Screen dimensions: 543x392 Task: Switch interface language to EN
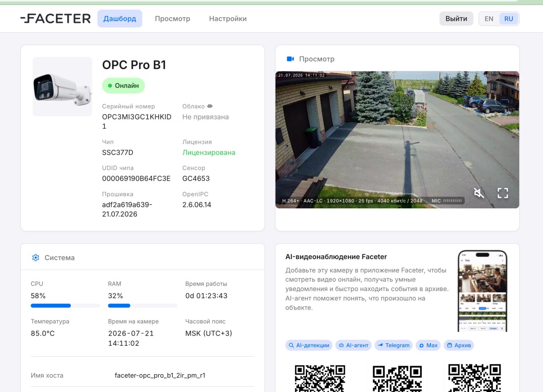489,19
